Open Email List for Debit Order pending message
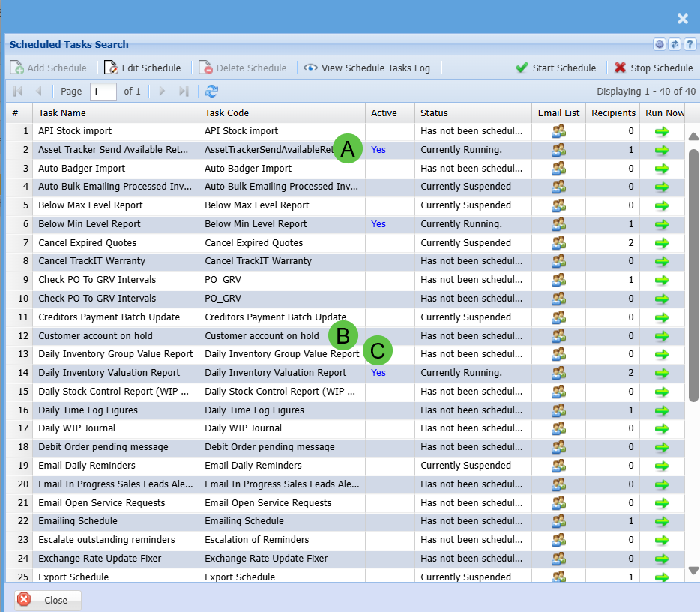Screen dimensions: 700x612 (x=558, y=447)
